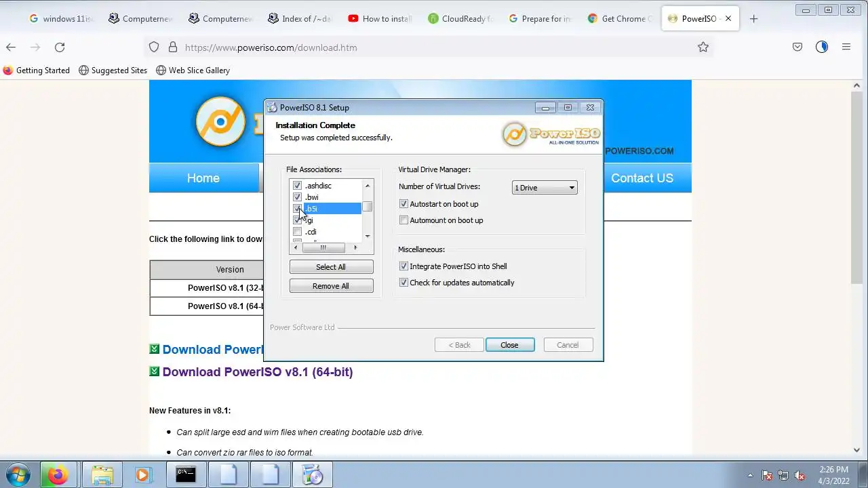Image resolution: width=868 pixels, height=488 pixels.
Task: Toggle the .ashdisc file association checkbox
Action: click(297, 186)
